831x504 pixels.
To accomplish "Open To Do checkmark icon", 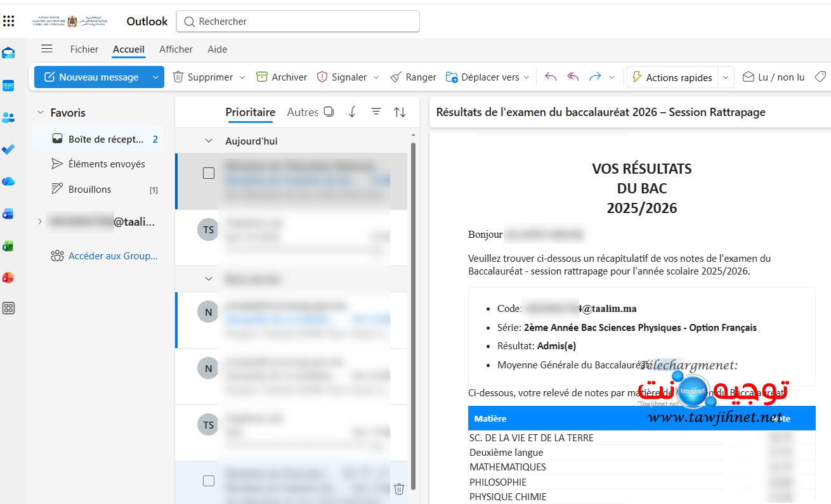I will point(8,150).
